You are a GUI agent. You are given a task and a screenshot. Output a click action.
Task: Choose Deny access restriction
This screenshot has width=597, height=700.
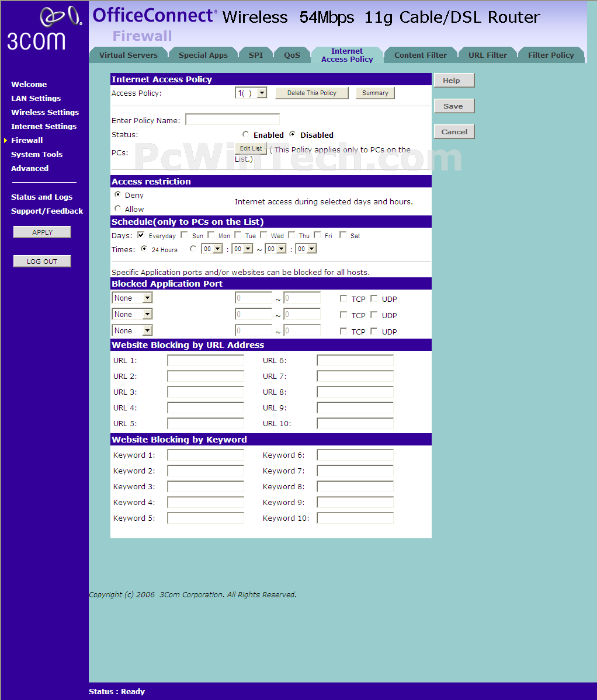pos(118,194)
